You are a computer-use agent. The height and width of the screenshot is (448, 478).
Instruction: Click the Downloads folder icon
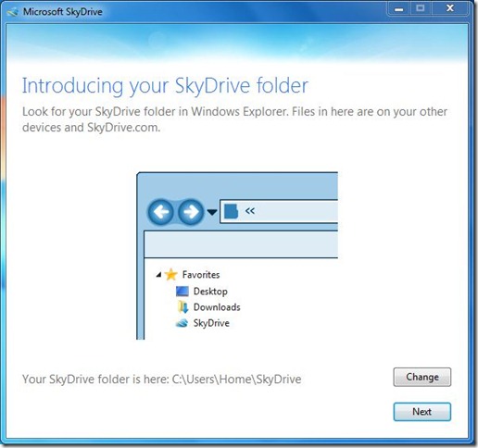182,307
